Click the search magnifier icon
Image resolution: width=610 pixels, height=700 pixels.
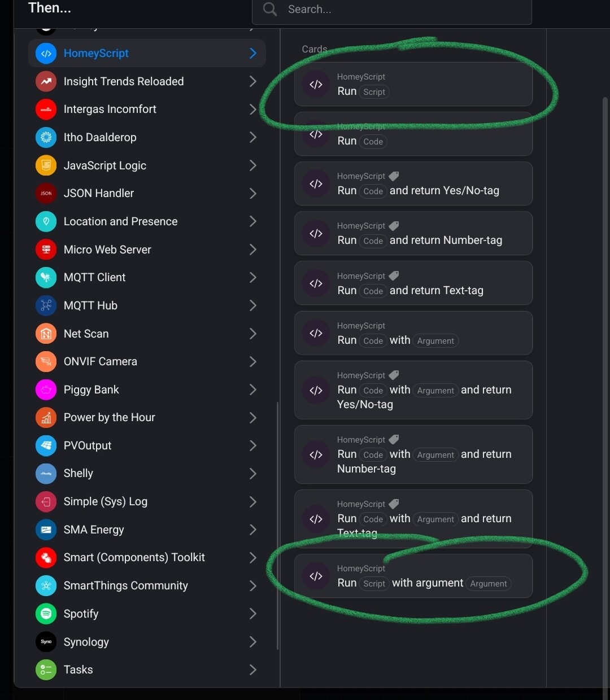270,9
